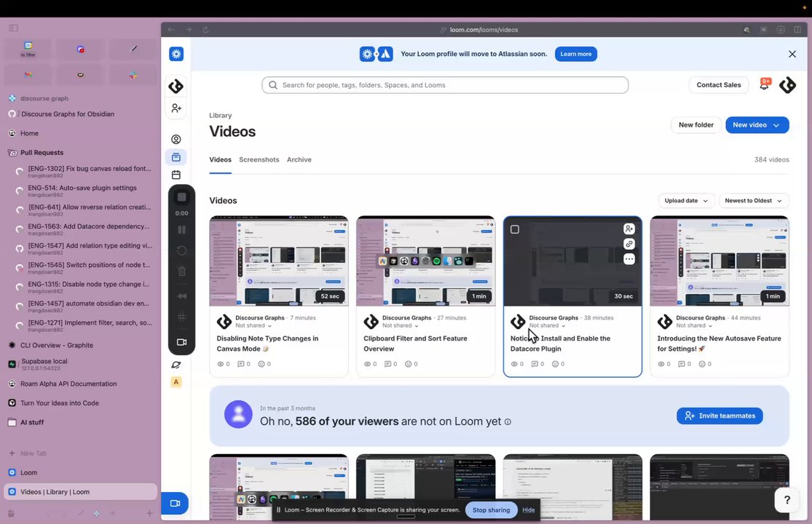Copy link icon on Datacore Plugin video
The image size is (812, 524).
[x=629, y=244]
